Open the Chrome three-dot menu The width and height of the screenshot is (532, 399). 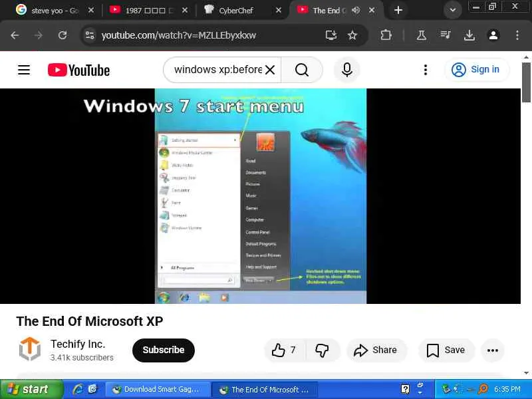517,35
